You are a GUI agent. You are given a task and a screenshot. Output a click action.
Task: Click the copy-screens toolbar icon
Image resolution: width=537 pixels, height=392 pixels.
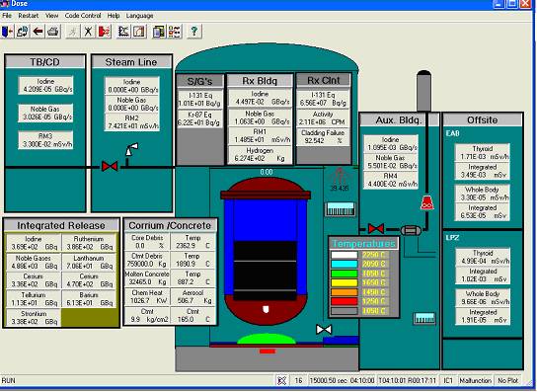pos(159,32)
